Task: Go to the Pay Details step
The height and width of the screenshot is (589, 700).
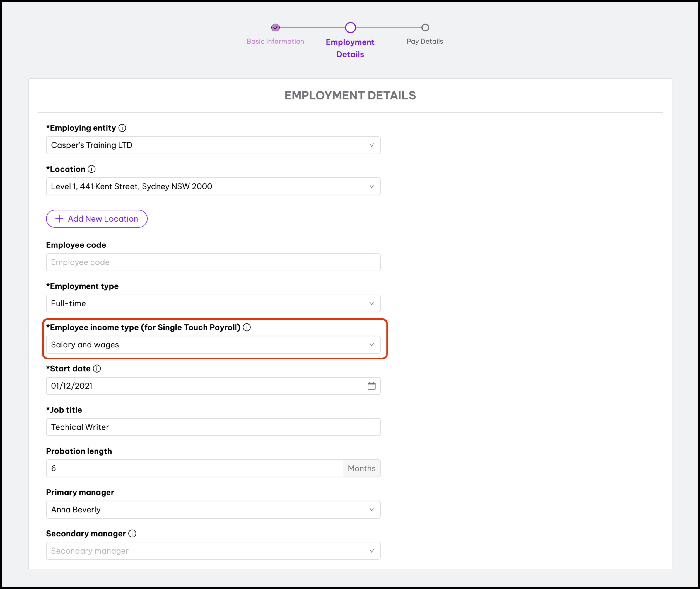Action: pos(425,41)
